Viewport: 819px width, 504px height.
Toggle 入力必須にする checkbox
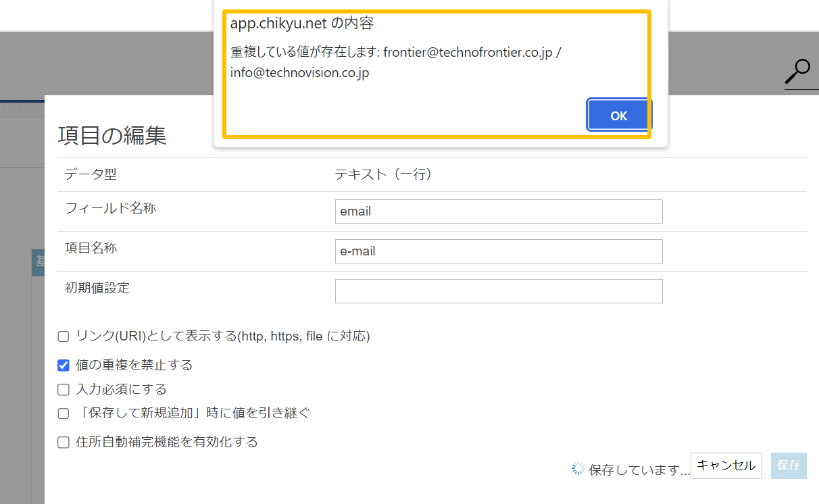click(64, 390)
